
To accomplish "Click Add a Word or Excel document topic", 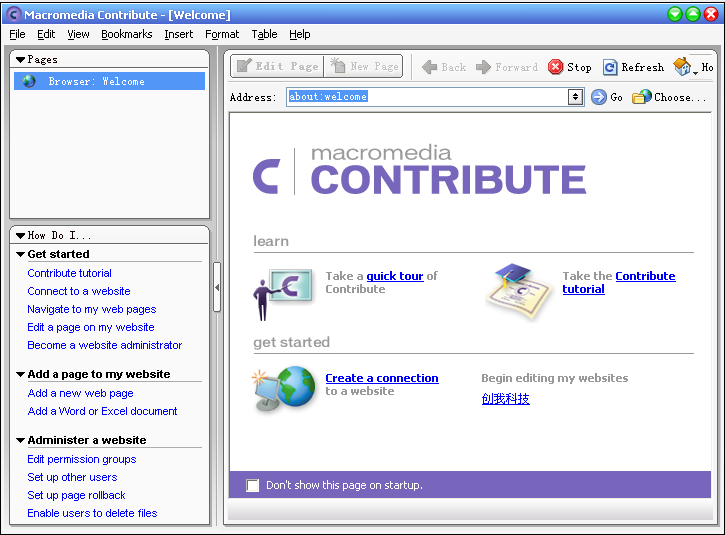I will [x=102, y=412].
